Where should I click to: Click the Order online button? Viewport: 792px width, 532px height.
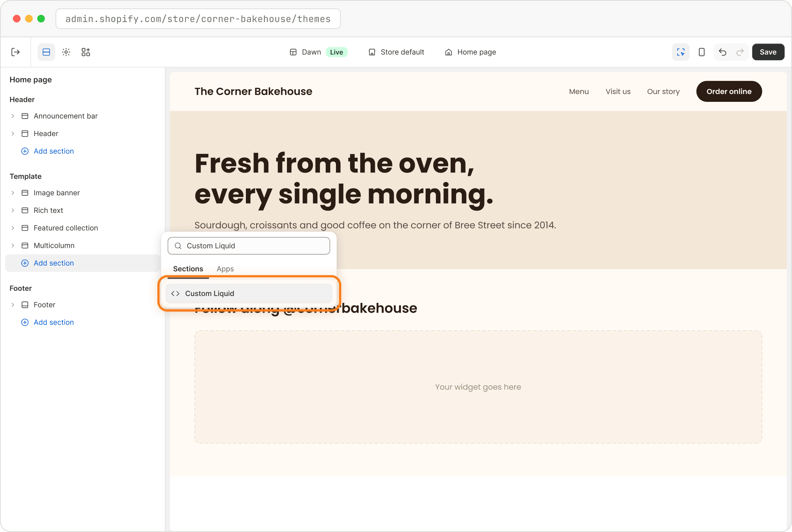click(x=729, y=92)
